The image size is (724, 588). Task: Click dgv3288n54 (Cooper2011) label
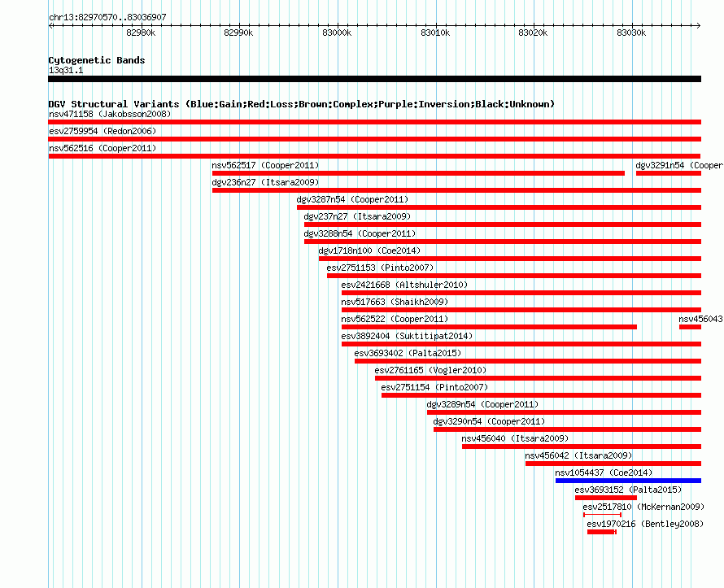click(x=360, y=233)
